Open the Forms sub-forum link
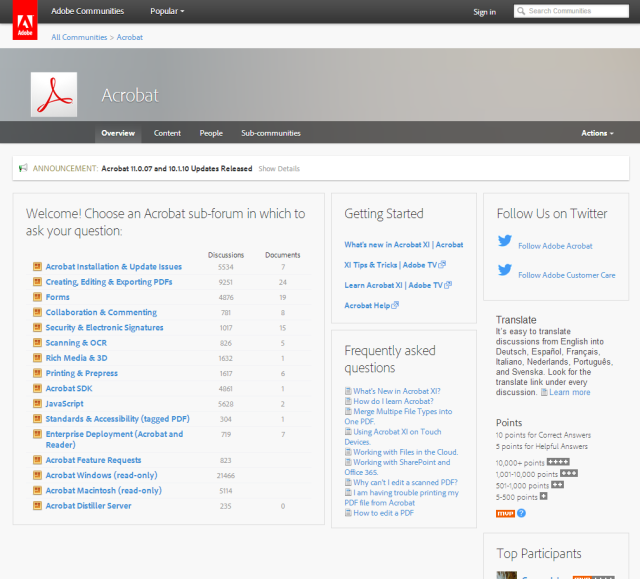Viewport: 640px width, 579px height. 58,297
